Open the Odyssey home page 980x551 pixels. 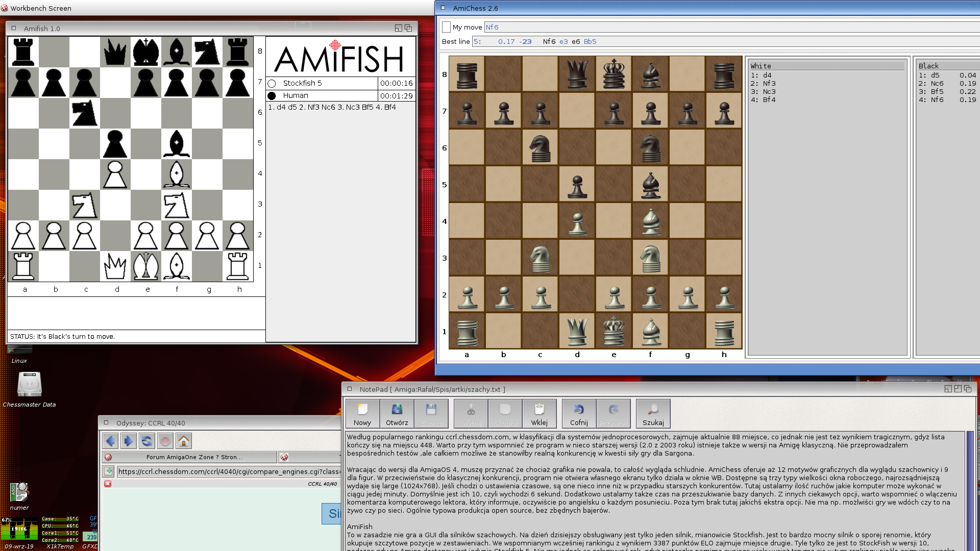coord(184,441)
